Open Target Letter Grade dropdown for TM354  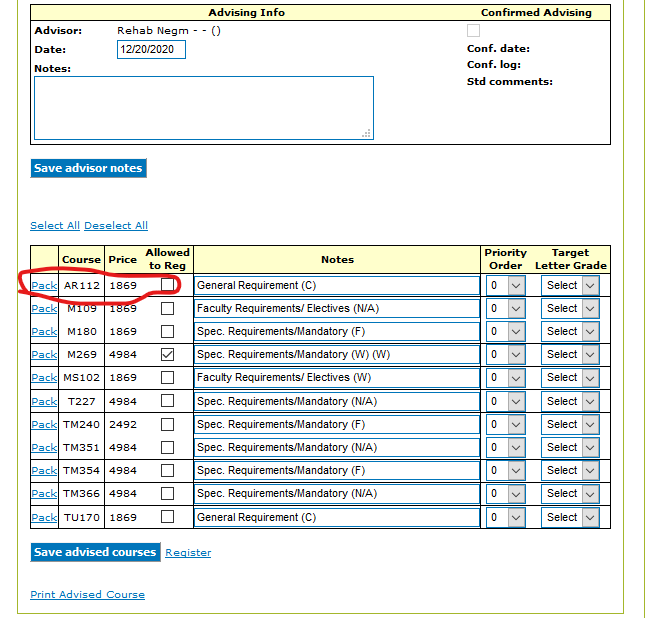pos(570,471)
